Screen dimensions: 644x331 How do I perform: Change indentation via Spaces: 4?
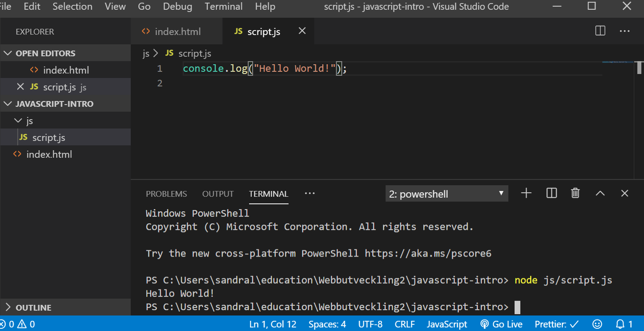click(x=327, y=324)
